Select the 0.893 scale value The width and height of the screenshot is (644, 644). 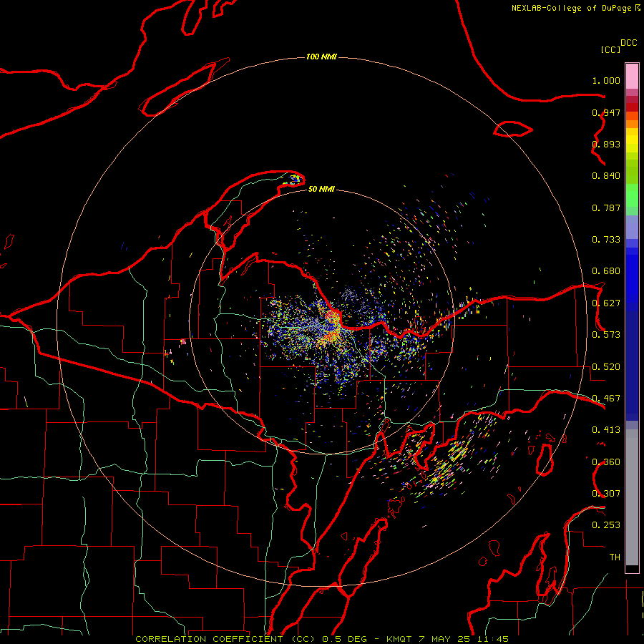606,144
